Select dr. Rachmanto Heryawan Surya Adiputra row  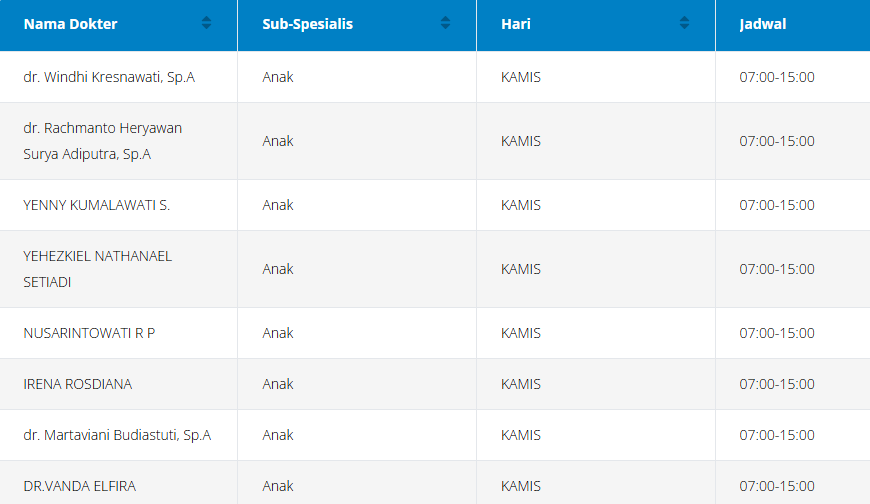(102, 141)
